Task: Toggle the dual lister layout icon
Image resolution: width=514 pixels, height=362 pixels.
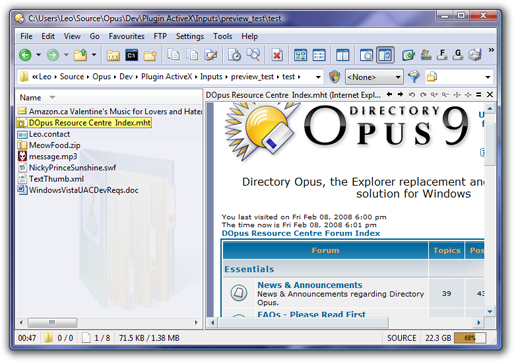Action: pos(342,55)
